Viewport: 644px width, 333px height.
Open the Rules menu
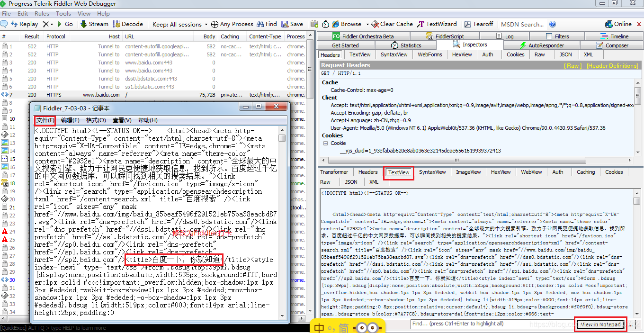42,14
